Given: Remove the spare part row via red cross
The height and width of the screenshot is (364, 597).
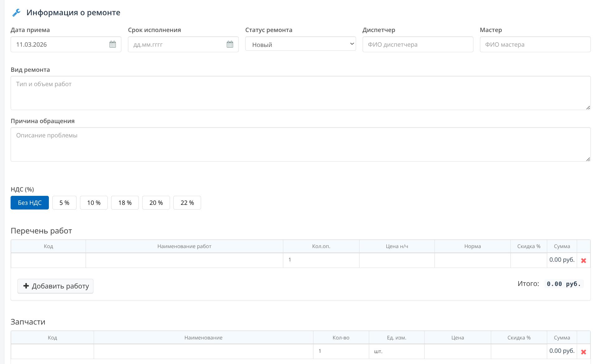Looking at the screenshot, I should click(583, 352).
